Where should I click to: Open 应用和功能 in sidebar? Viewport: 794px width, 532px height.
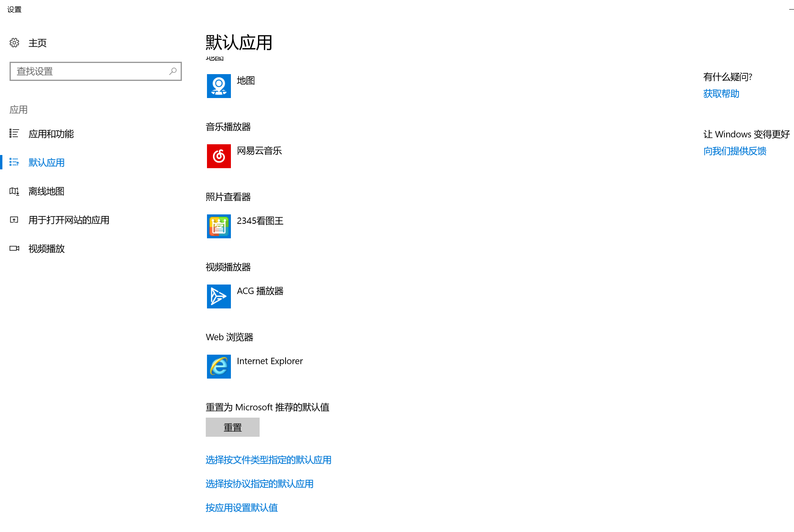(x=51, y=134)
